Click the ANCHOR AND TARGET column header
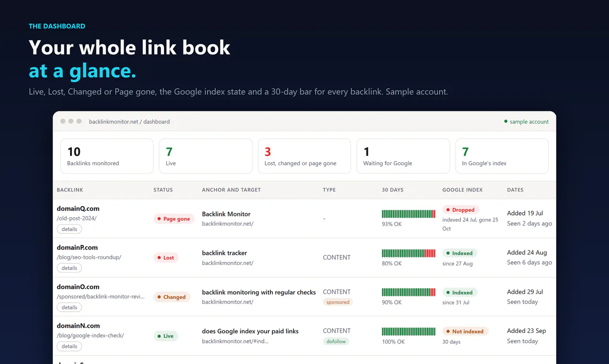 (232, 190)
